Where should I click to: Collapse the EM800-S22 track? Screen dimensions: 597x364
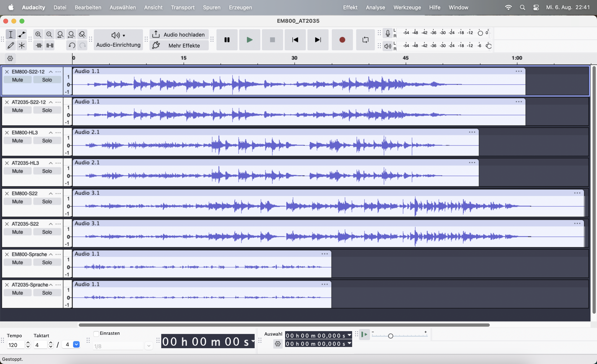click(51, 193)
